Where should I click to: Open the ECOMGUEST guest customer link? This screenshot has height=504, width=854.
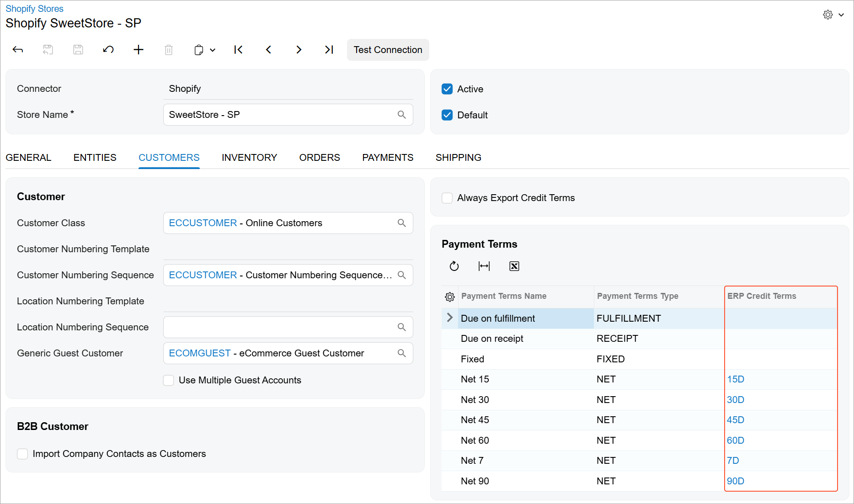(200, 353)
